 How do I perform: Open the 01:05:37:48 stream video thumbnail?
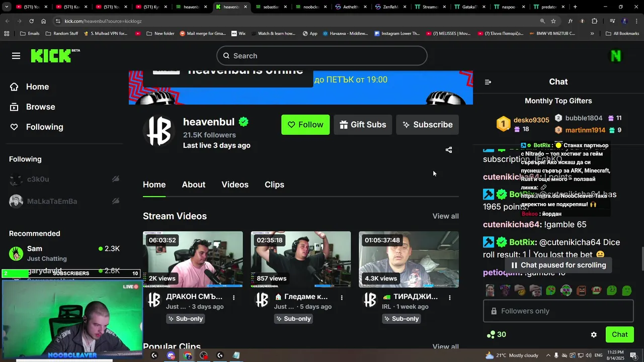(x=409, y=259)
